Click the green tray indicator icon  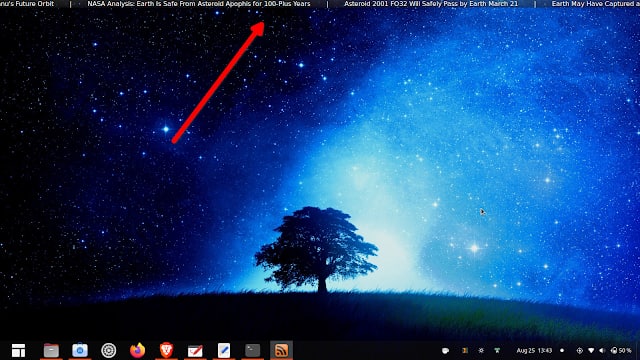point(497,351)
